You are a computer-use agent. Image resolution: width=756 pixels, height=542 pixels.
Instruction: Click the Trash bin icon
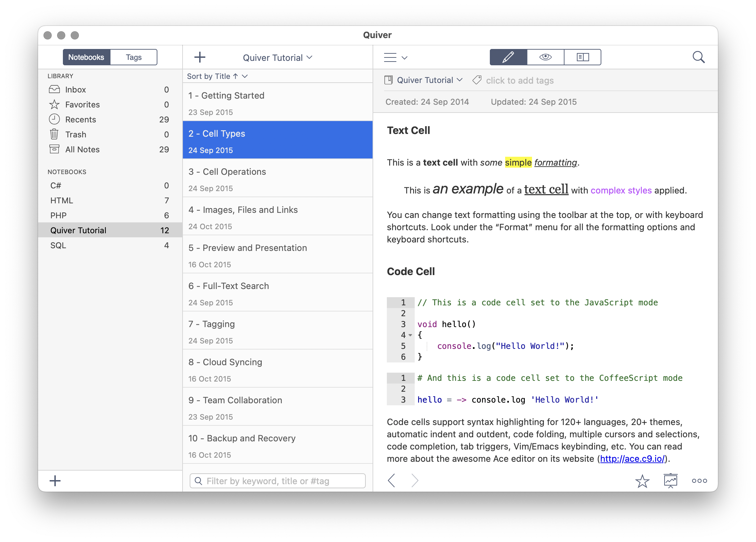click(x=54, y=134)
